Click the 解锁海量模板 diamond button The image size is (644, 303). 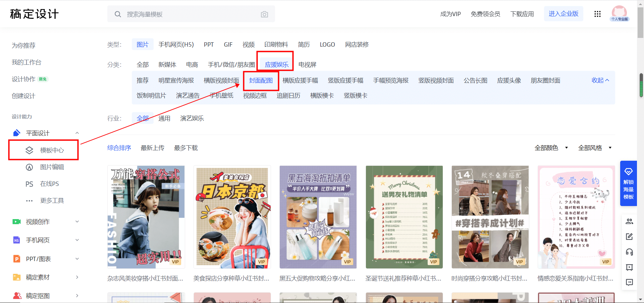[628, 183]
